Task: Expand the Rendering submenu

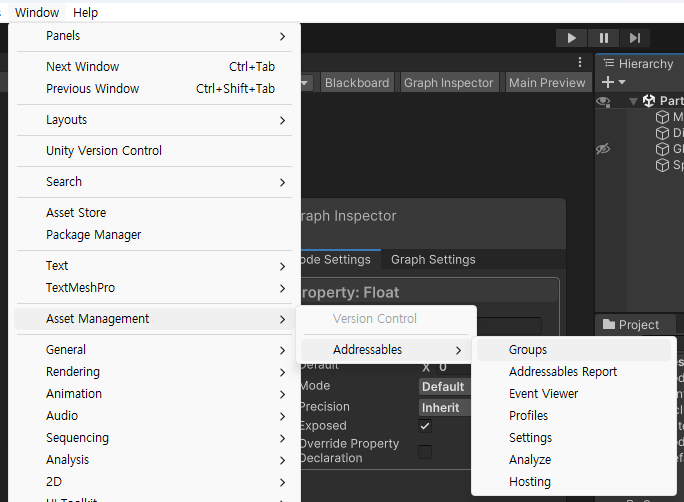Action: [154, 372]
